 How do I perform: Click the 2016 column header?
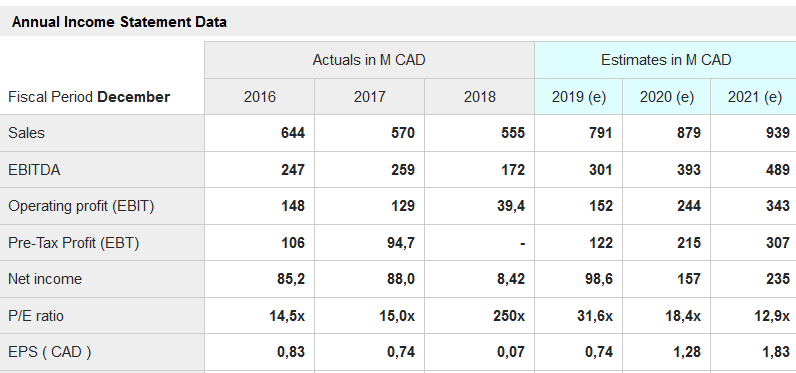(x=259, y=96)
